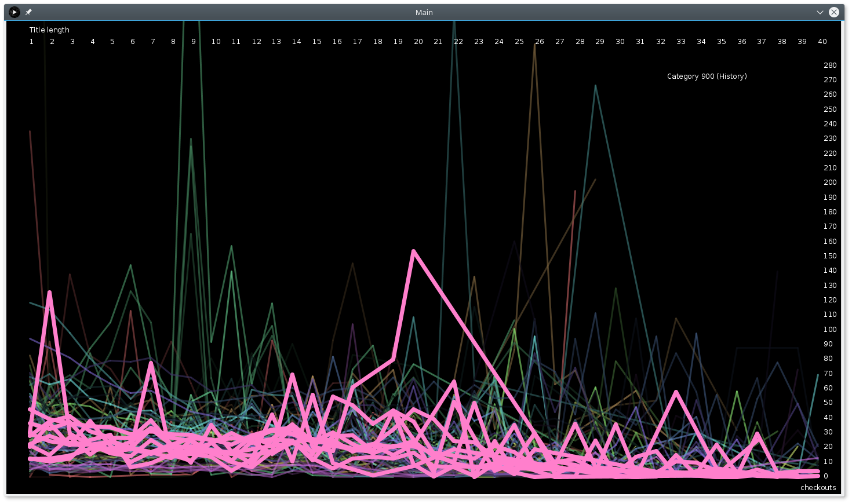Click the '0' checkouts axis value
Screen dimensions: 852x504
coord(826,476)
